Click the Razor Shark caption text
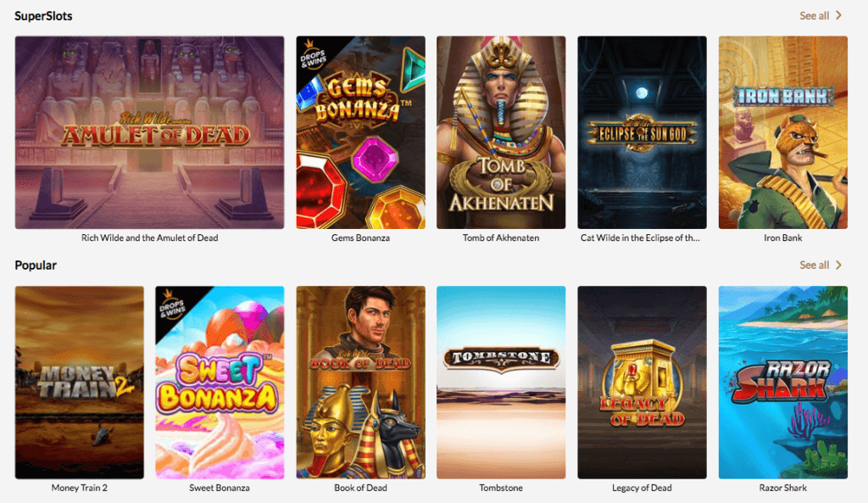Viewport: 868px width, 503px height. [x=782, y=488]
